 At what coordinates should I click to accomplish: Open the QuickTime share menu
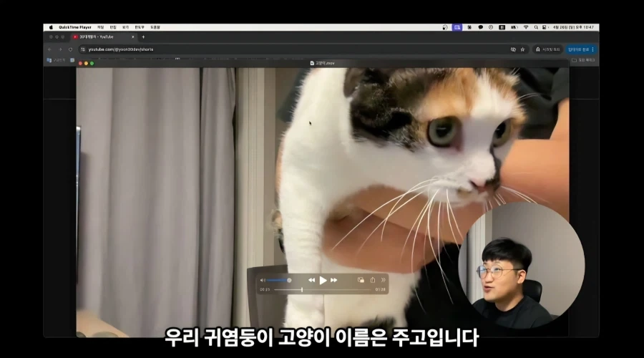coord(373,280)
